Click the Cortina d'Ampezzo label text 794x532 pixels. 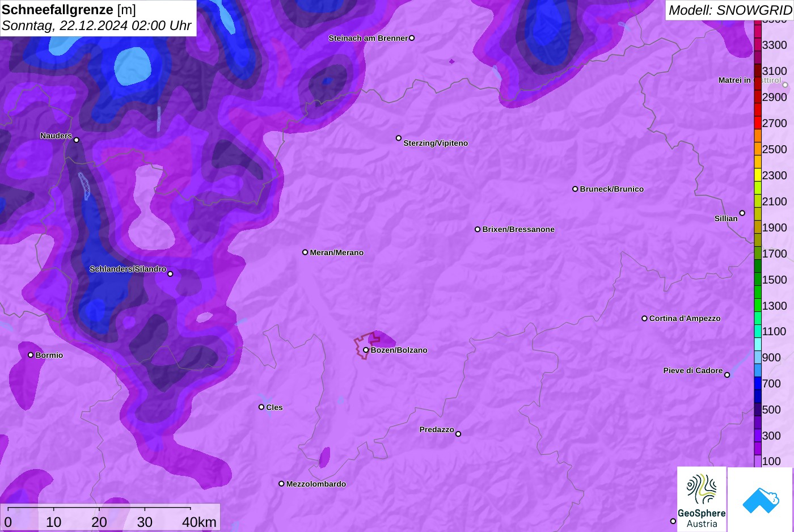(x=685, y=318)
